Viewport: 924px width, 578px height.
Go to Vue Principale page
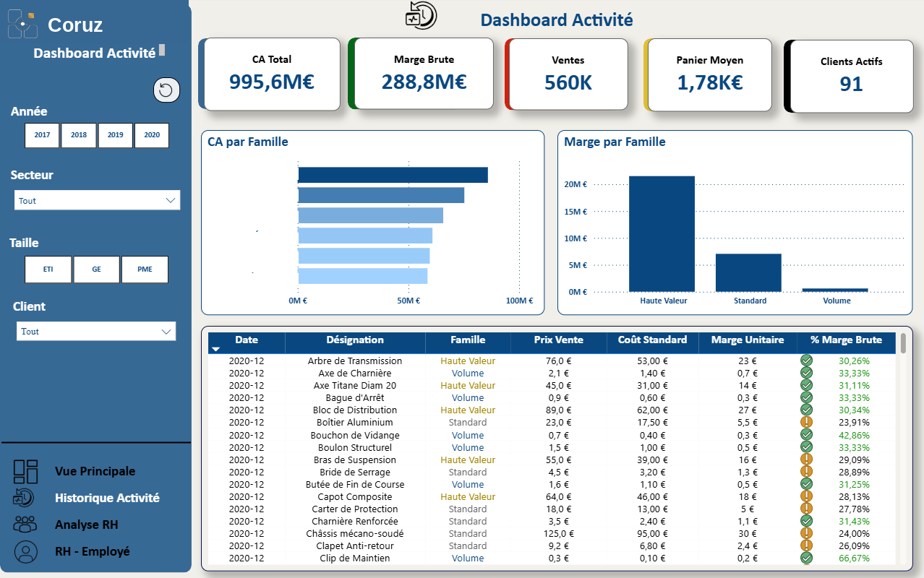pyautogui.click(x=95, y=471)
